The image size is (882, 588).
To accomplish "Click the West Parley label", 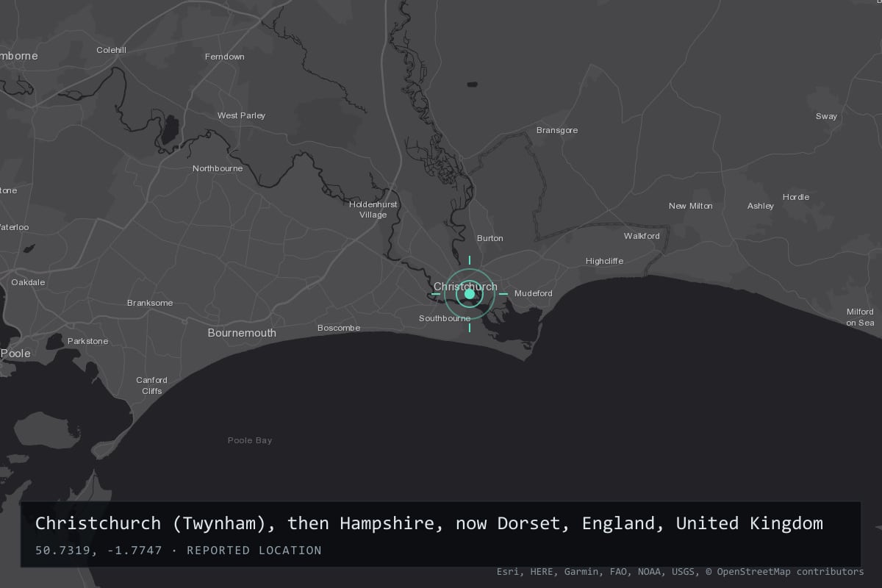I will click(x=241, y=115).
